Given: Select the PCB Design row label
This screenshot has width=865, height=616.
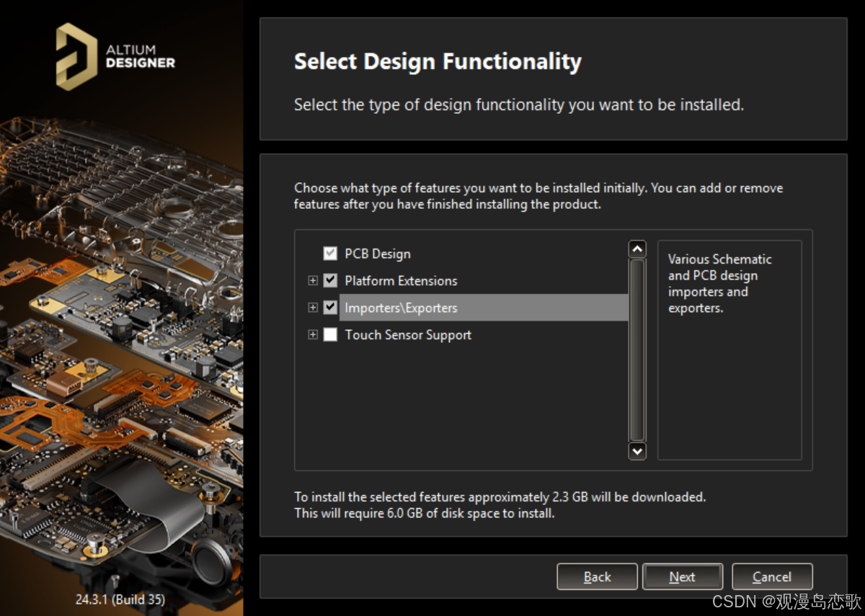Looking at the screenshot, I should click(378, 254).
